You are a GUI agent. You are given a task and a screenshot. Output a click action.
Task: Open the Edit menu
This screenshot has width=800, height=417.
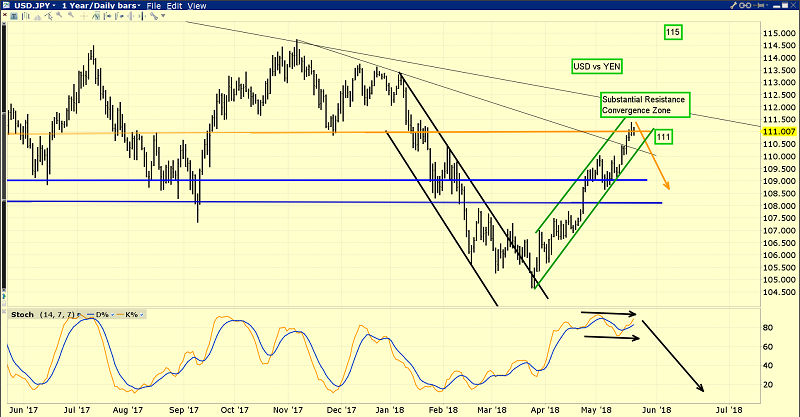173,6
